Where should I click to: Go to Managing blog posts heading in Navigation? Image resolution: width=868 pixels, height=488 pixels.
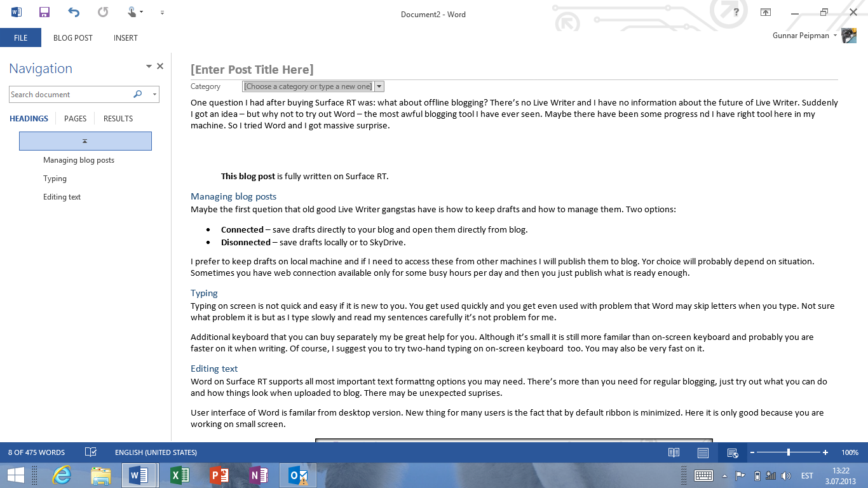pyautogui.click(x=79, y=160)
